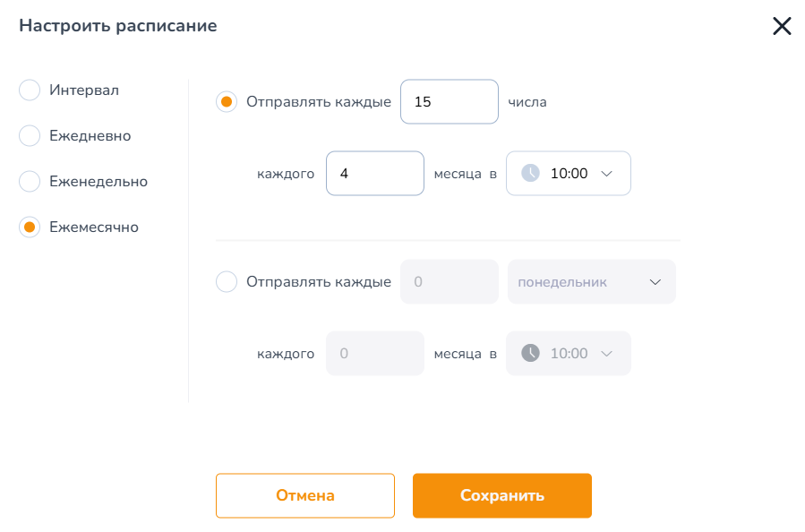The height and width of the screenshot is (532, 805).
Task: Click the disabled week number field next to понедельник
Action: tap(450, 281)
